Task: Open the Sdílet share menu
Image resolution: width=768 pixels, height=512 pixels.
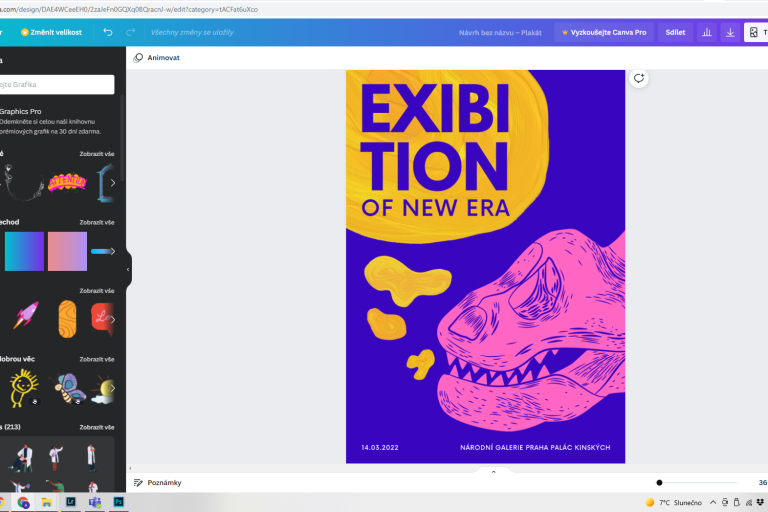Action: pos(675,32)
